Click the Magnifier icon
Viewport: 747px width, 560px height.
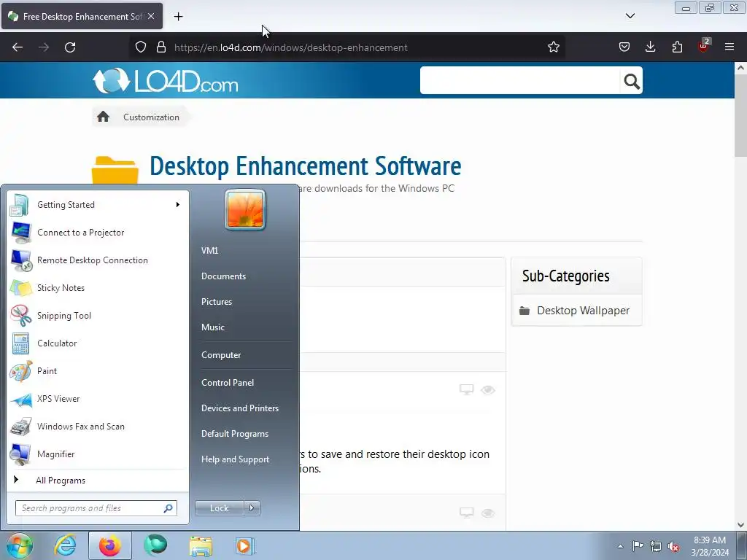click(20, 454)
